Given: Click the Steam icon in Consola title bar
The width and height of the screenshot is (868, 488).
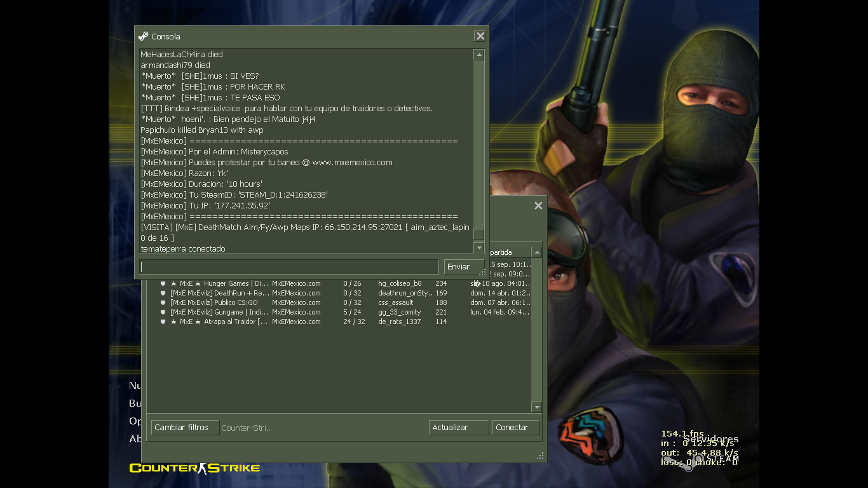Looking at the screenshot, I should [144, 36].
